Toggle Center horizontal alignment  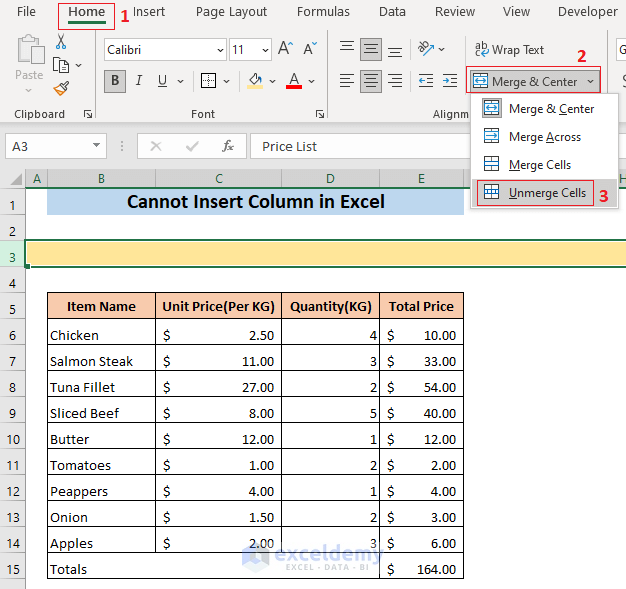371,81
